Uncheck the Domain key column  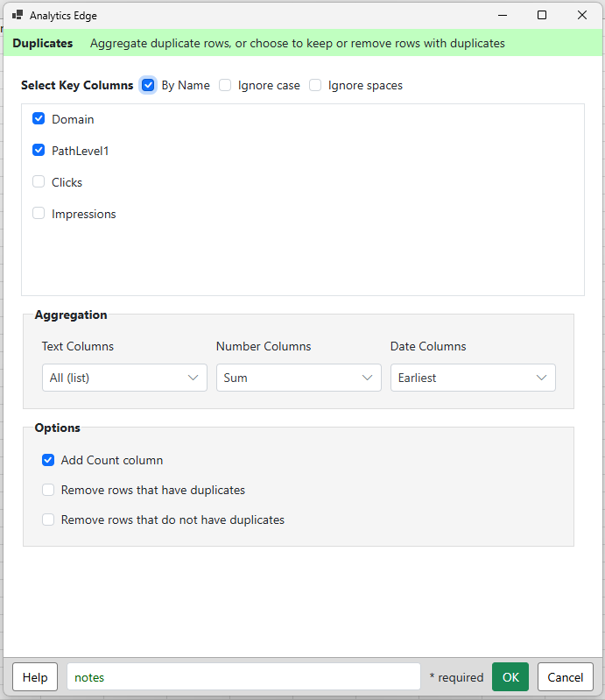click(39, 119)
